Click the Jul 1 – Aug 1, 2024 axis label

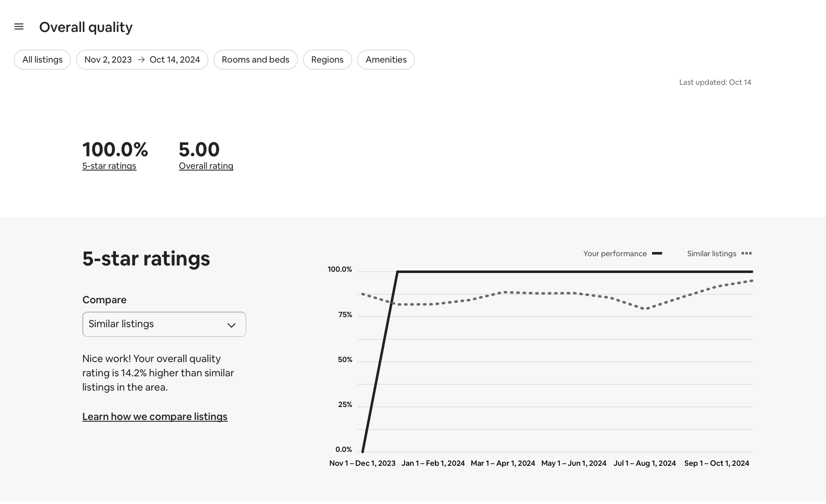click(x=644, y=463)
